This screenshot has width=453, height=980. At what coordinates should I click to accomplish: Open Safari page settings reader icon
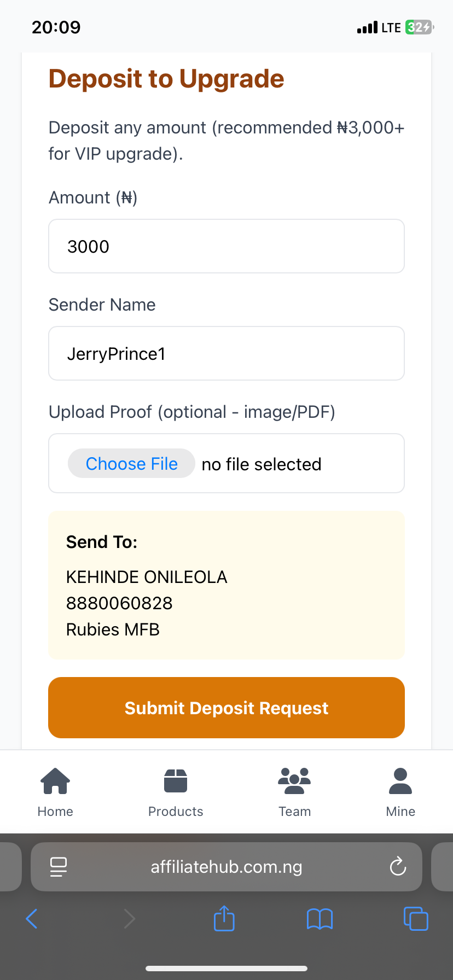[58, 866]
